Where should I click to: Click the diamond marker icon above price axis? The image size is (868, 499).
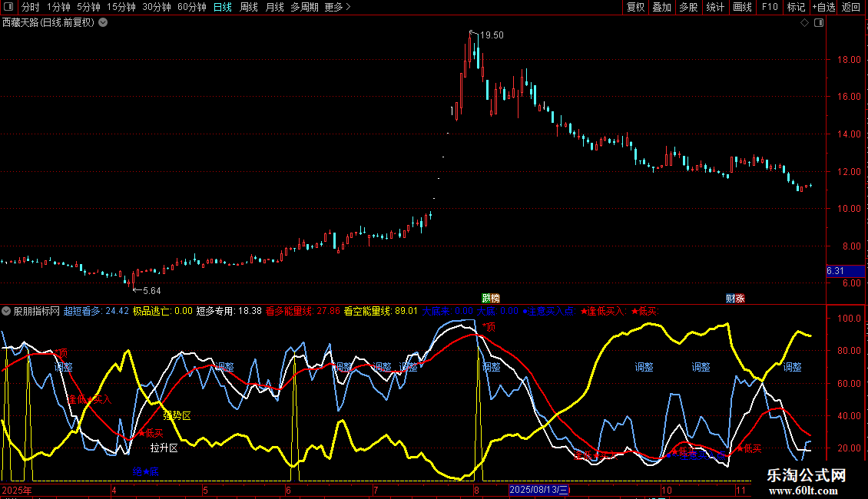coord(805,23)
